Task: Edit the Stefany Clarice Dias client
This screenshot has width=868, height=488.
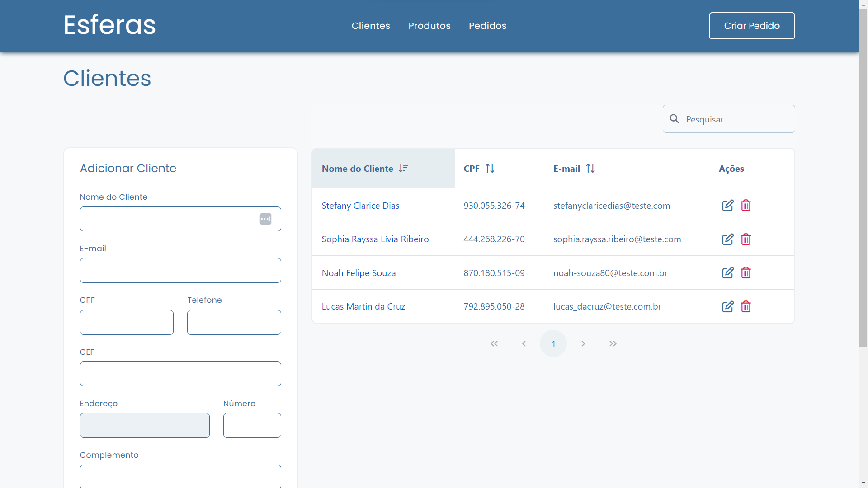Action: click(x=728, y=206)
